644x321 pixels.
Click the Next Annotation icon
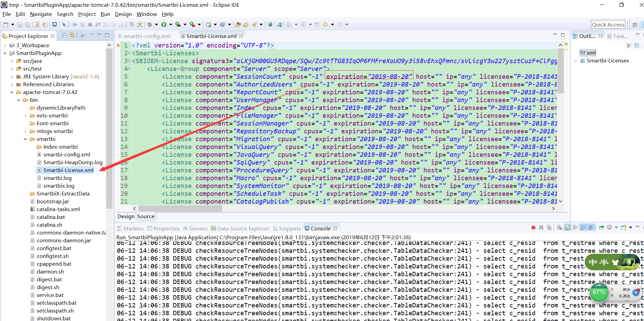(x=289, y=24)
